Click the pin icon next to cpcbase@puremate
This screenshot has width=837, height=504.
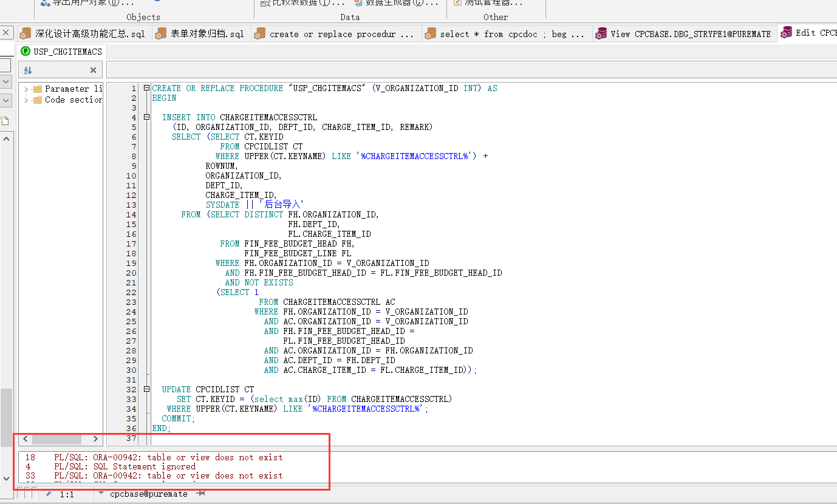tap(200, 494)
